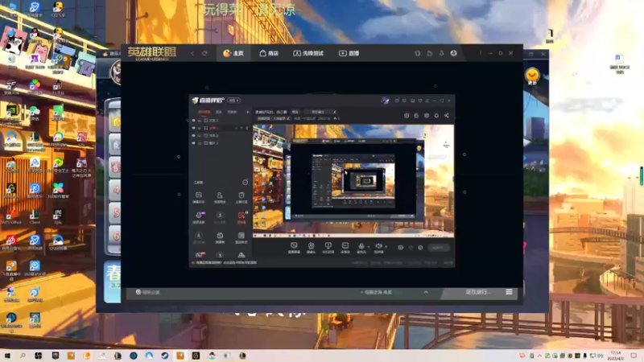Screen dimensions: 644x362
Task: Open the 商店 tab in League client
Action: point(269,53)
